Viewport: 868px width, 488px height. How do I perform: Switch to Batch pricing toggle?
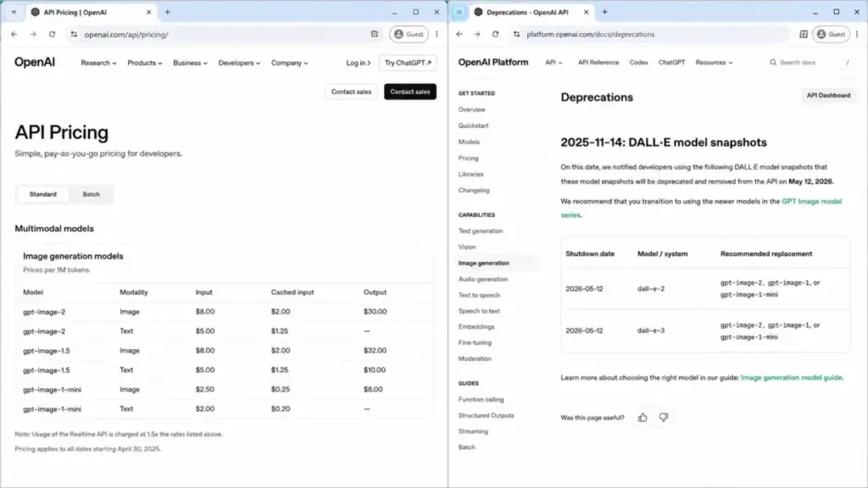[91, 194]
